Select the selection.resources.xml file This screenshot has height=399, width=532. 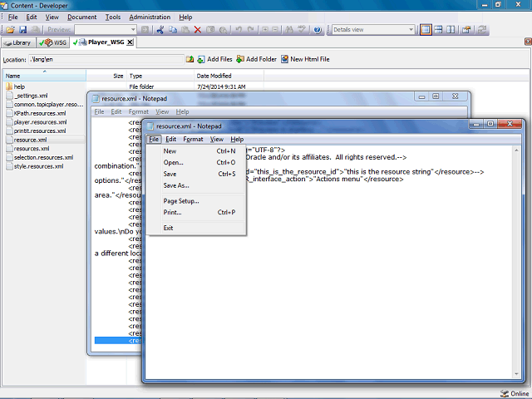(43, 157)
